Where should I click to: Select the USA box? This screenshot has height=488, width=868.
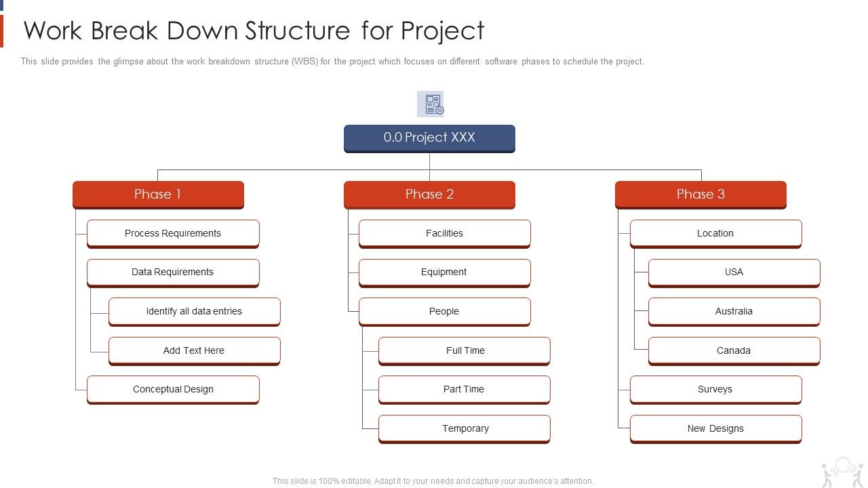pos(734,272)
